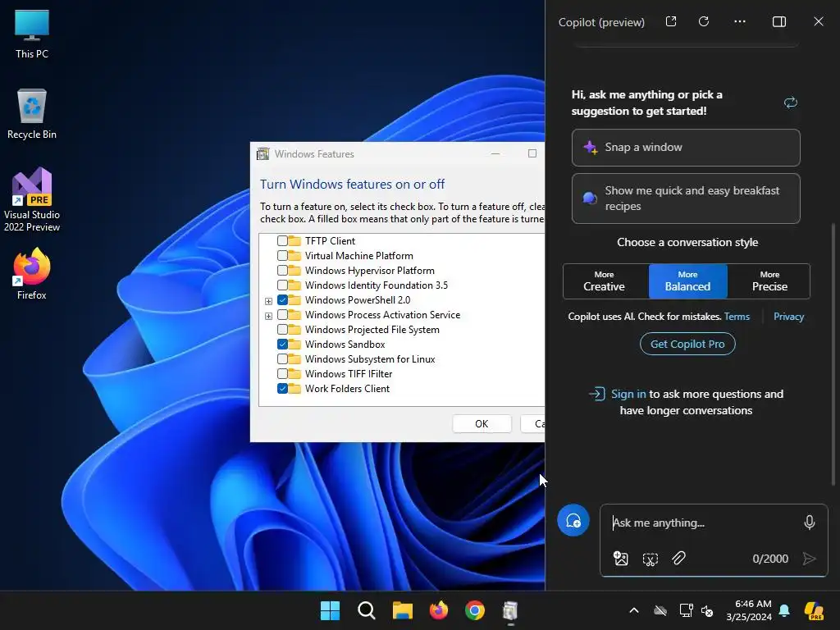This screenshot has height=630, width=840.
Task: Select More Balanced conversation style
Action: [688, 281]
